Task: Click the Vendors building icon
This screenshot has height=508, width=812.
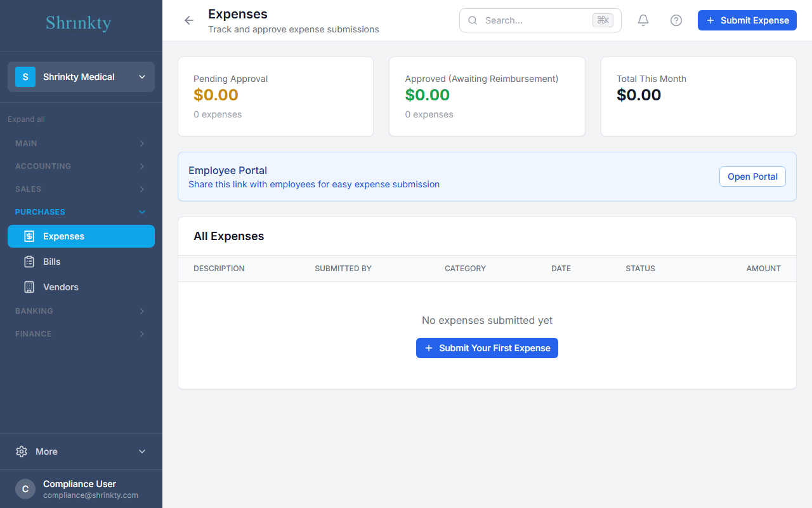Action: click(x=29, y=287)
